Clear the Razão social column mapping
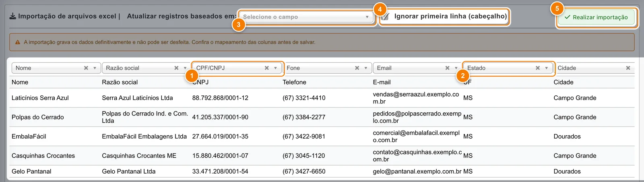The height and width of the screenshot is (182, 644). pyautogui.click(x=176, y=68)
